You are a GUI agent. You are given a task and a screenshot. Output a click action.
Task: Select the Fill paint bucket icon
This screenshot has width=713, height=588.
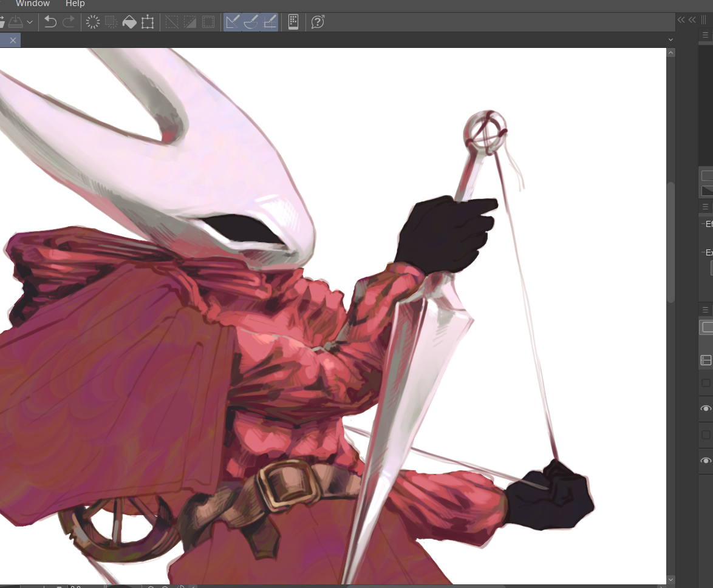click(x=129, y=22)
